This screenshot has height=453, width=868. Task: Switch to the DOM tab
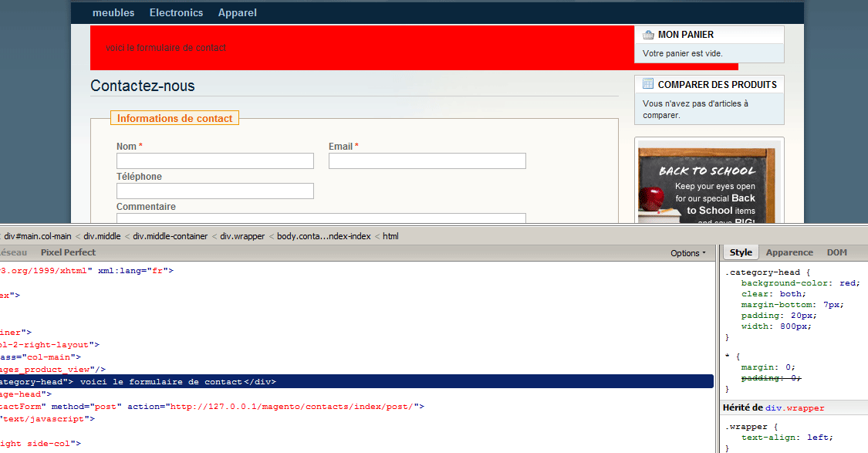click(x=837, y=252)
